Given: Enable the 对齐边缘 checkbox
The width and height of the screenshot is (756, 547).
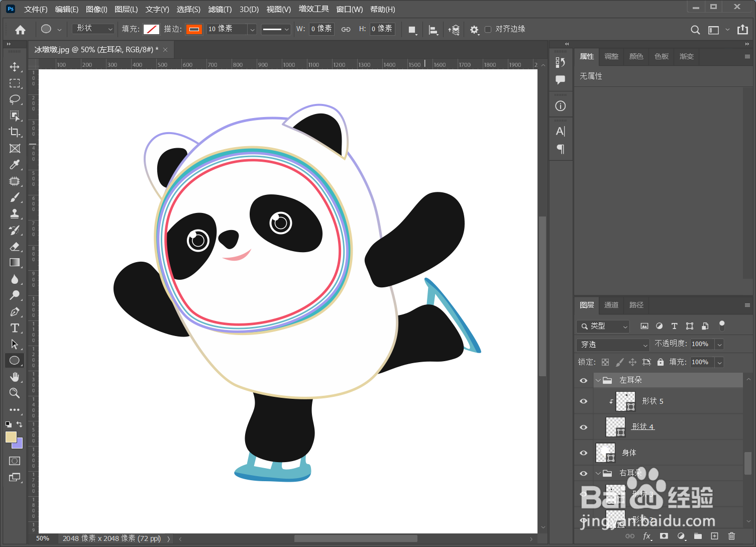Looking at the screenshot, I should pos(488,29).
